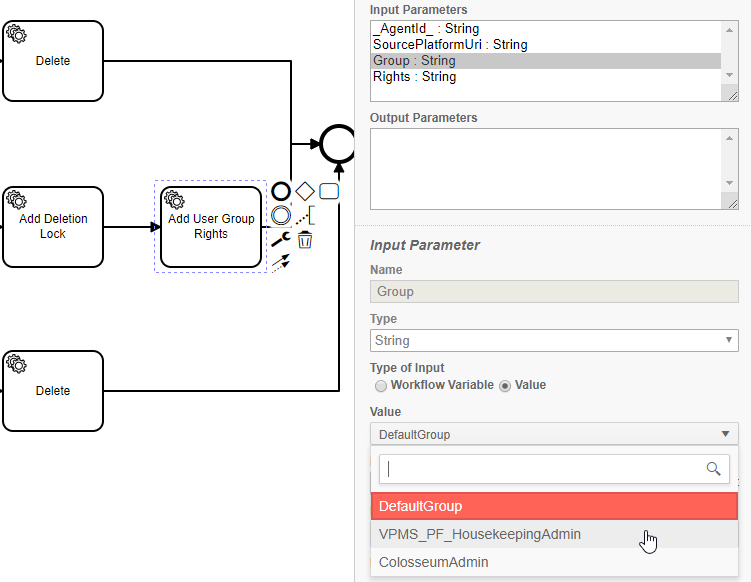Append task rectangle from context pad
The width and height of the screenshot is (751, 582).
coord(329,191)
